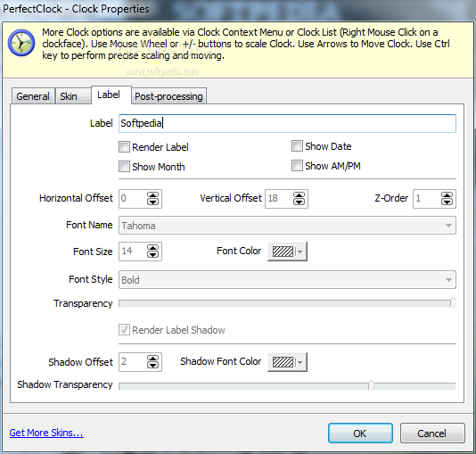Toggle the Show Date checkbox
The width and height of the screenshot is (476, 454).
pyautogui.click(x=297, y=146)
